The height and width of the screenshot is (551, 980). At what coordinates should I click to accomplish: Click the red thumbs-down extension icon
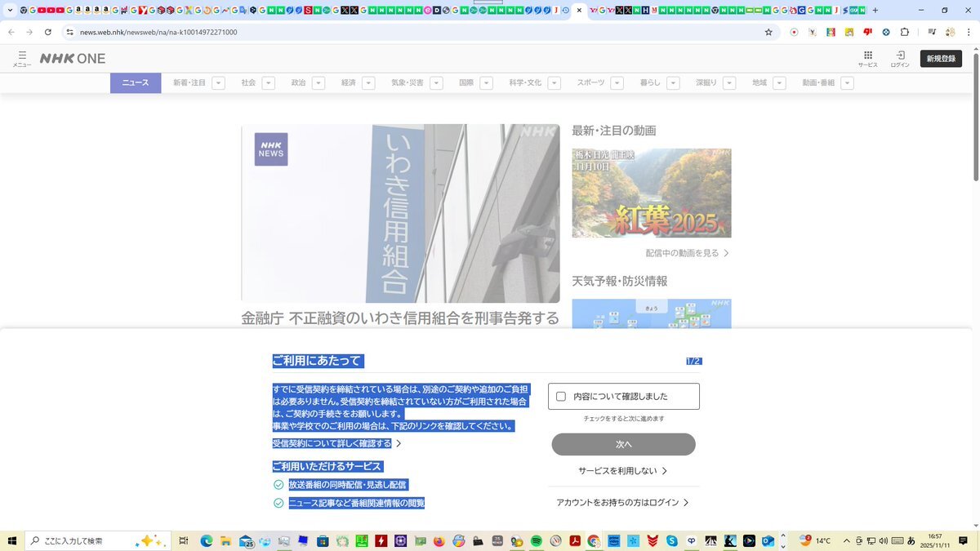click(x=867, y=32)
